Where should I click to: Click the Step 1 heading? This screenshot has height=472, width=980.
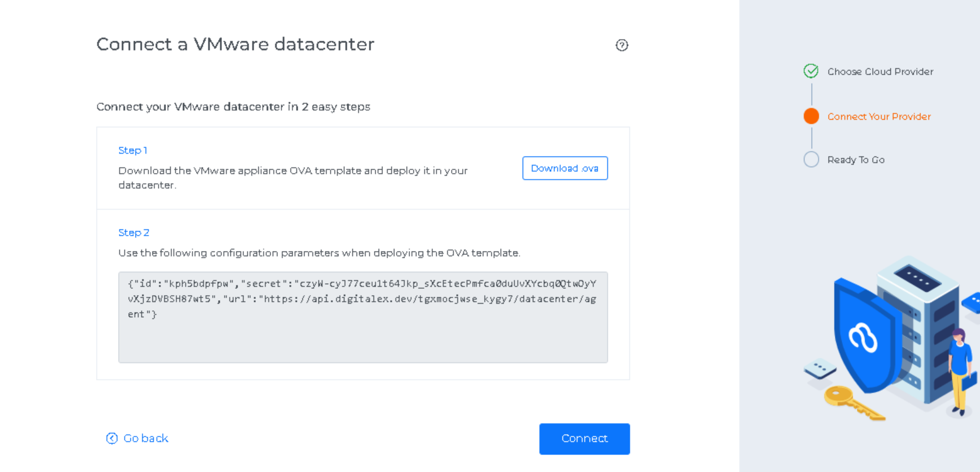point(133,150)
